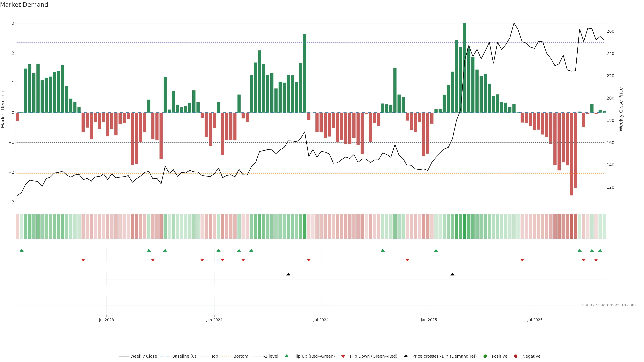Click the first green flip-up marker at far left
The height and width of the screenshot is (362, 644).
(x=21, y=251)
